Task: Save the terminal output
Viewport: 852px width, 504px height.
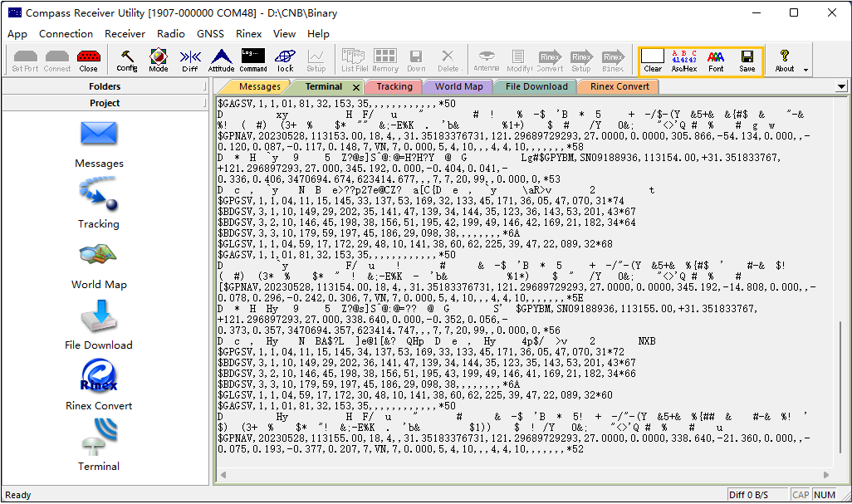Action: [x=747, y=61]
